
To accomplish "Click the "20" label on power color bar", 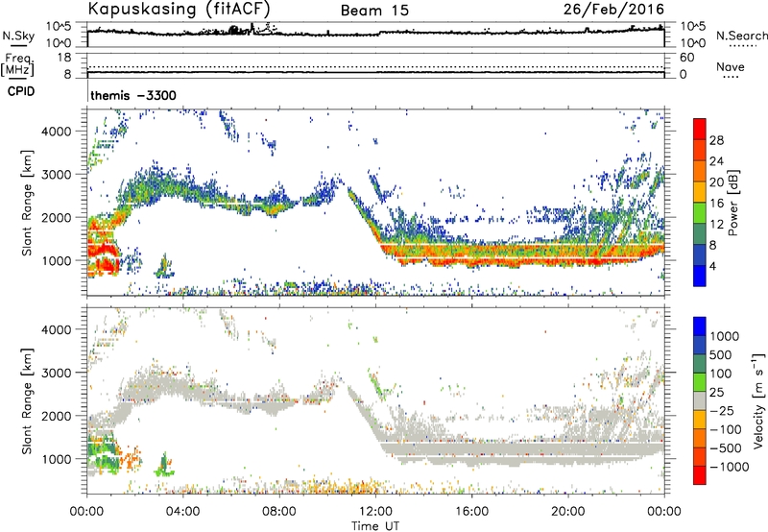I will point(716,182).
